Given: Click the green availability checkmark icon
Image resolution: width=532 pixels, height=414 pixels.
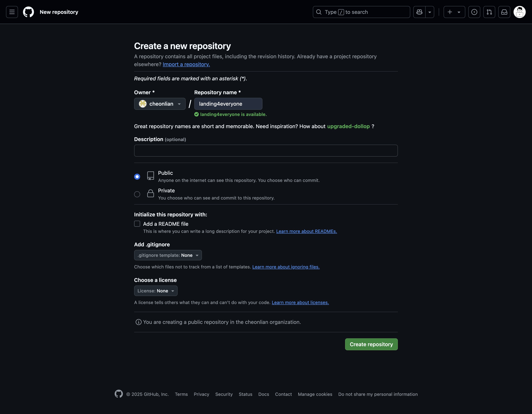Looking at the screenshot, I should (196, 114).
